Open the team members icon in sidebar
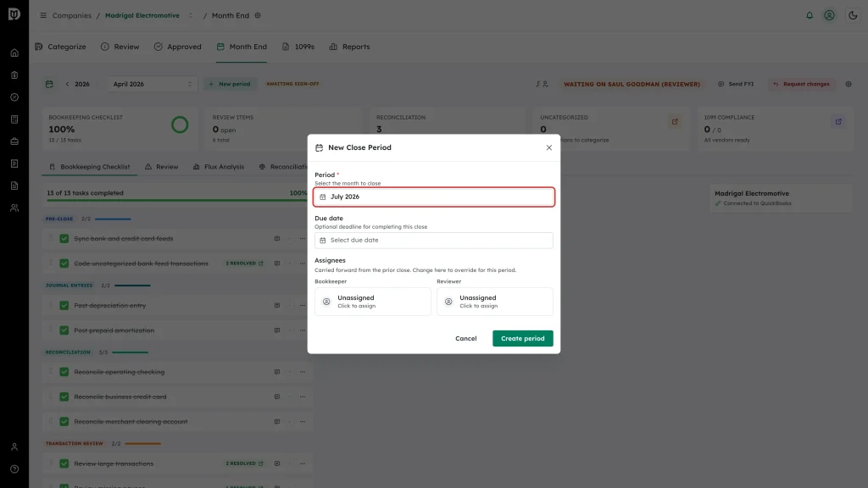Viewport: 868px width, 488px height. (14, 208)
